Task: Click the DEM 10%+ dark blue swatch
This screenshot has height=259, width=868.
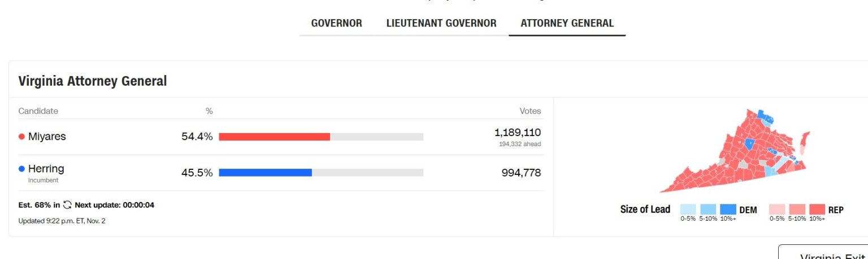Action: coord(728,209)
